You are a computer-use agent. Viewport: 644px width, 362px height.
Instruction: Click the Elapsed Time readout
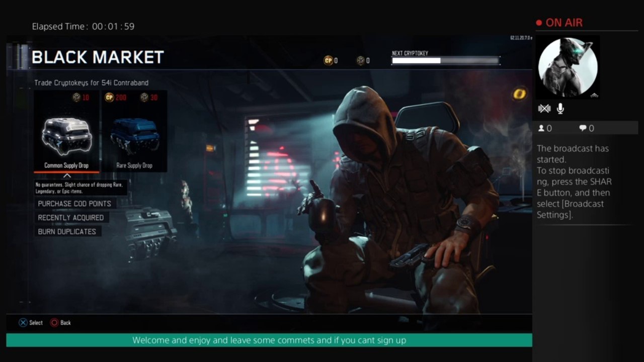point(84,26)
